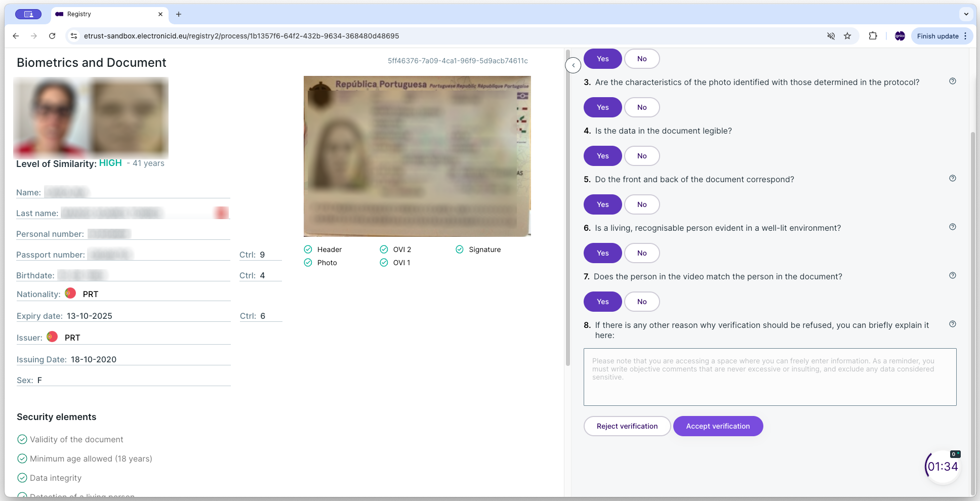Click the 01:34 countdown timer ring

942,466
